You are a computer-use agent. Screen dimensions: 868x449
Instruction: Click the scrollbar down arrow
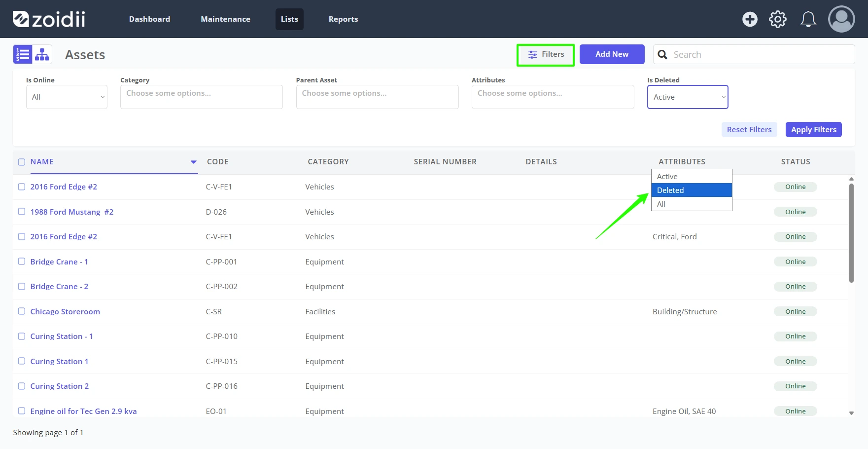pyautogui.click(x=851, y=413)
